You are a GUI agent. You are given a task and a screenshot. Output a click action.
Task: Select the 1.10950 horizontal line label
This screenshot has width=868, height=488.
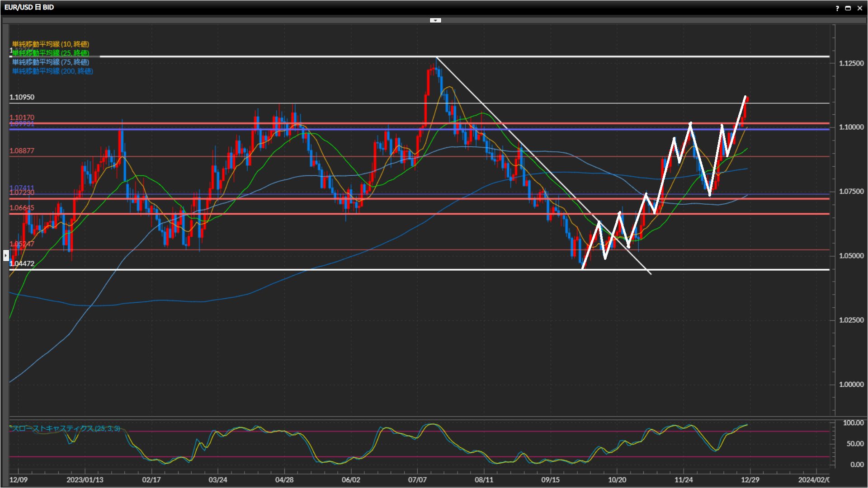click(22, 97)
